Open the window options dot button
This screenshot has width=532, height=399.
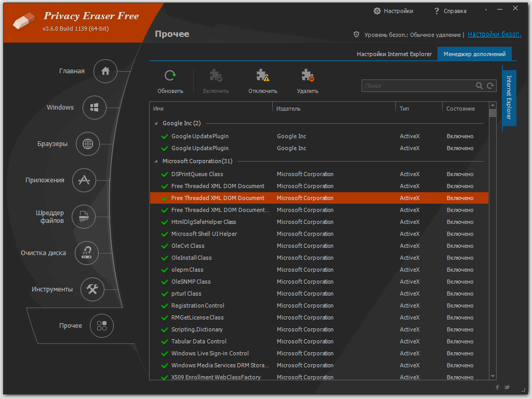point(486,9)
